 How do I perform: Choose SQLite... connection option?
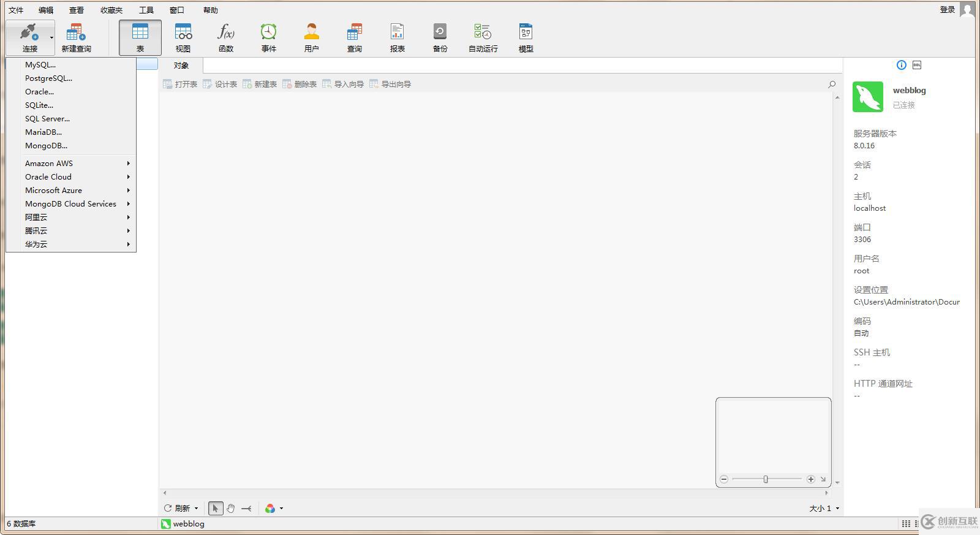(x=71, y=105)
